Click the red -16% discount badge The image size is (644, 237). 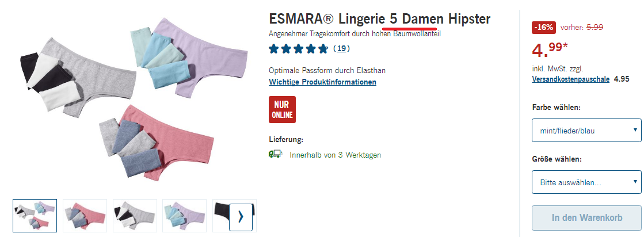(544, 28)
